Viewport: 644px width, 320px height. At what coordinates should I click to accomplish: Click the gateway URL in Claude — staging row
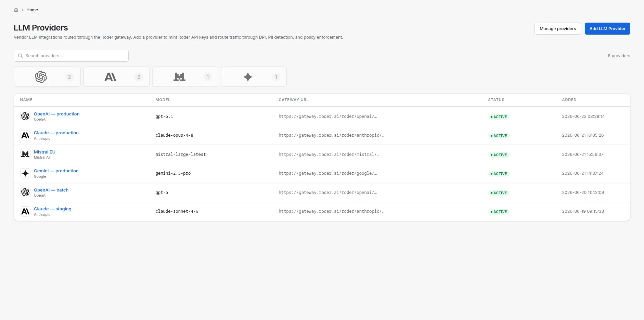[x=332, y=211]
